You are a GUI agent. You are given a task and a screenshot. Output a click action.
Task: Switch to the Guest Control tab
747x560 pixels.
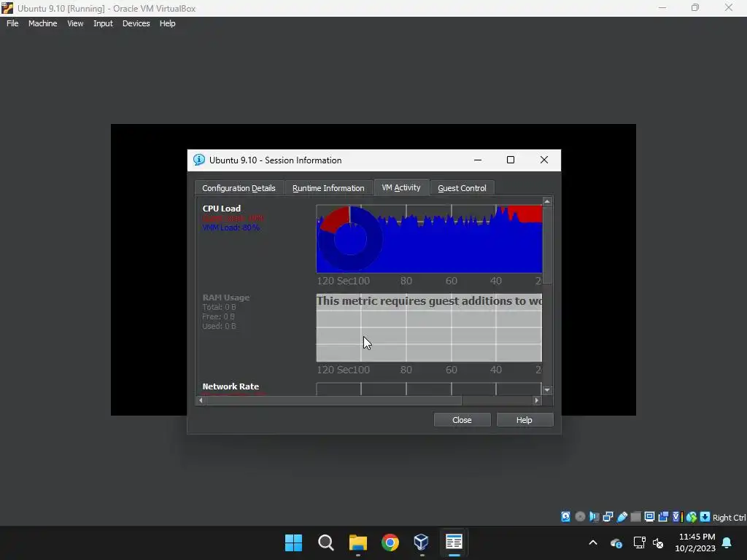pos(462,188)
